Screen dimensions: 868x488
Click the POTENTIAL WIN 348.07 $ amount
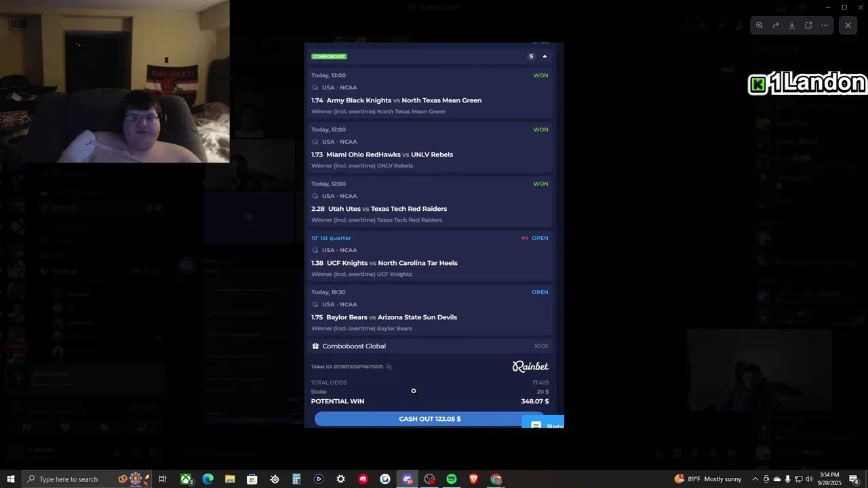point(534,401)
